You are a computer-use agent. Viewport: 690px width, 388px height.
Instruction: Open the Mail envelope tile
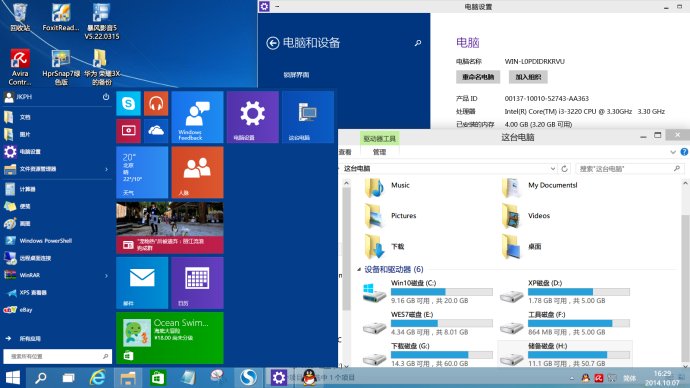pos(142,283)
